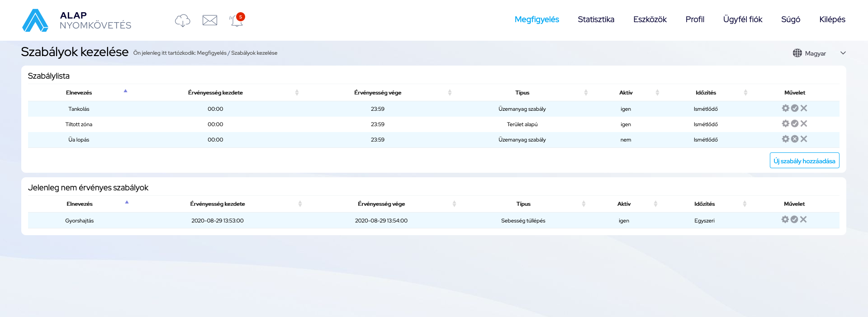Delete the Gyorshajtás rule using X icon
This screenshot has width=868, height=317.
[803, 220]
